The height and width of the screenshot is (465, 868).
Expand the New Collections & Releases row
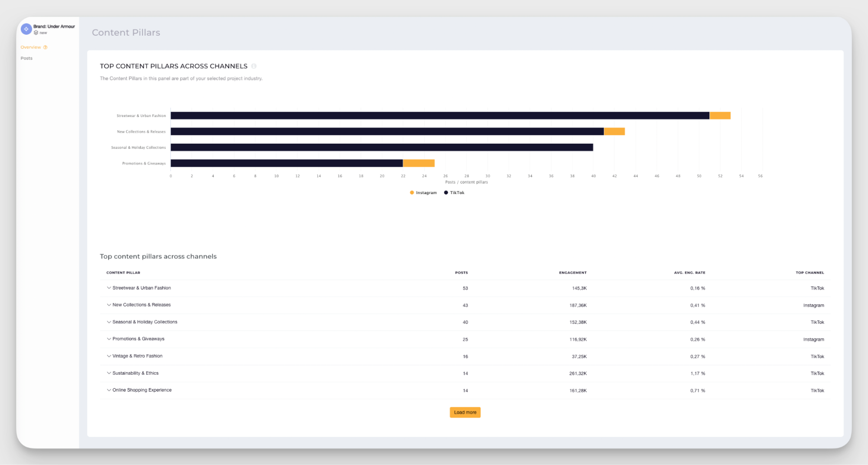click(x=108, y=305)
